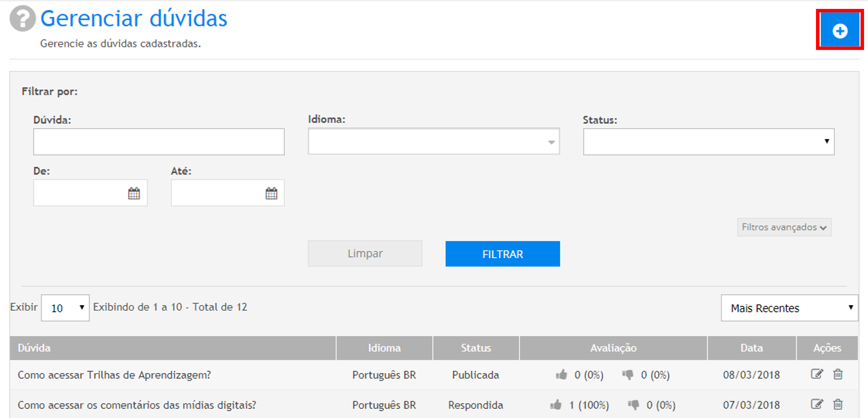This screenshot has height=418, width=868.
Task: Click the Limpar button
Action: [x=365, y=254]
